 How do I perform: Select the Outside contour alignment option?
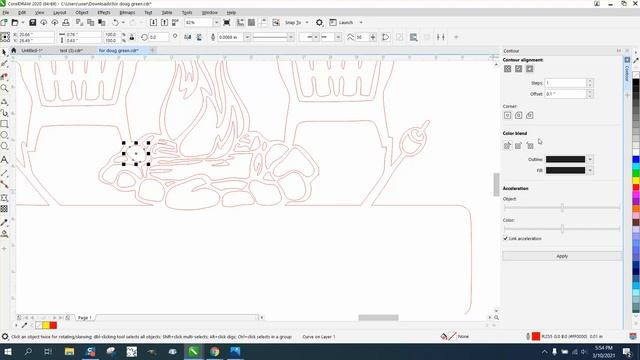tap(529, 69)
